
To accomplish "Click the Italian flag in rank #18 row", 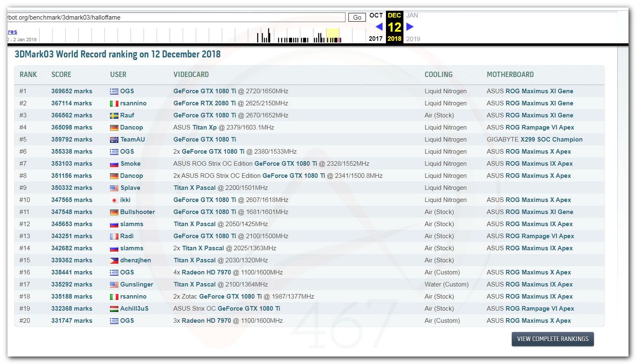I will coord(114,297).
